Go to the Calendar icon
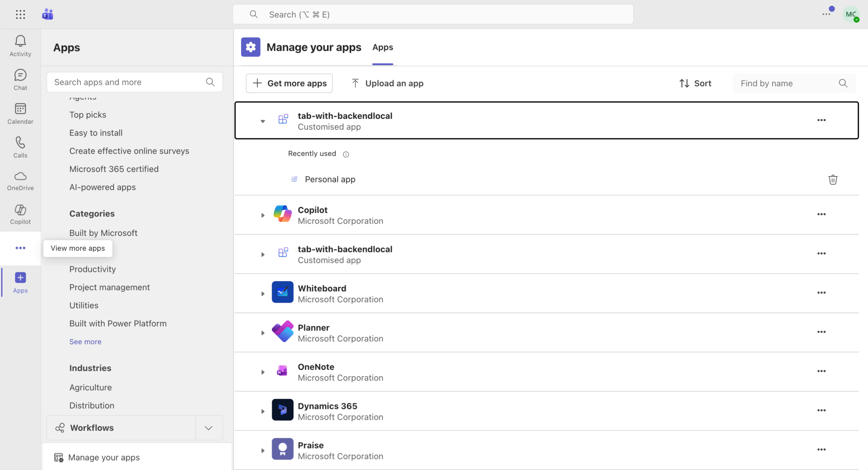Screen dimensions: 868x470 pyautogui.click(x=20, y=114)
